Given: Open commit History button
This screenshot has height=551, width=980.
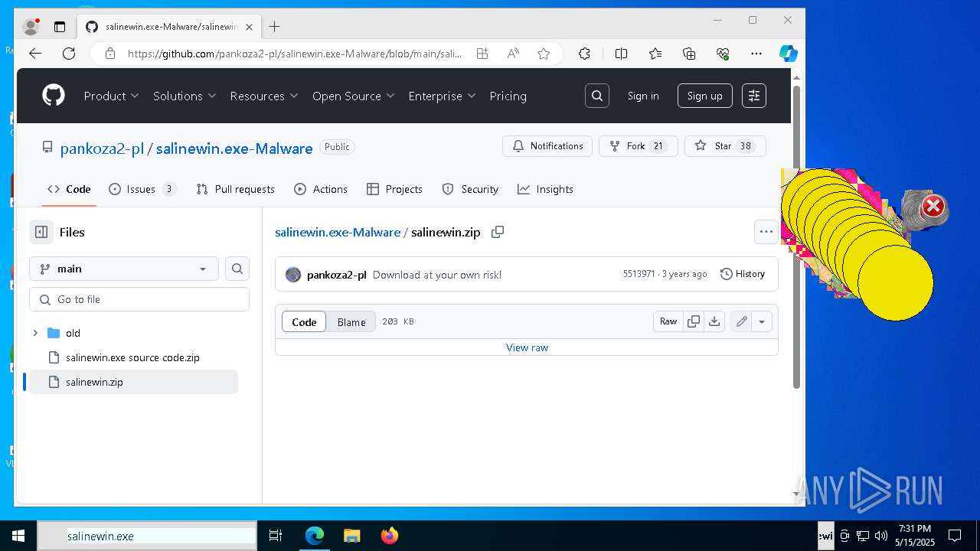Looking at the screenshot, I should [743, 274].
